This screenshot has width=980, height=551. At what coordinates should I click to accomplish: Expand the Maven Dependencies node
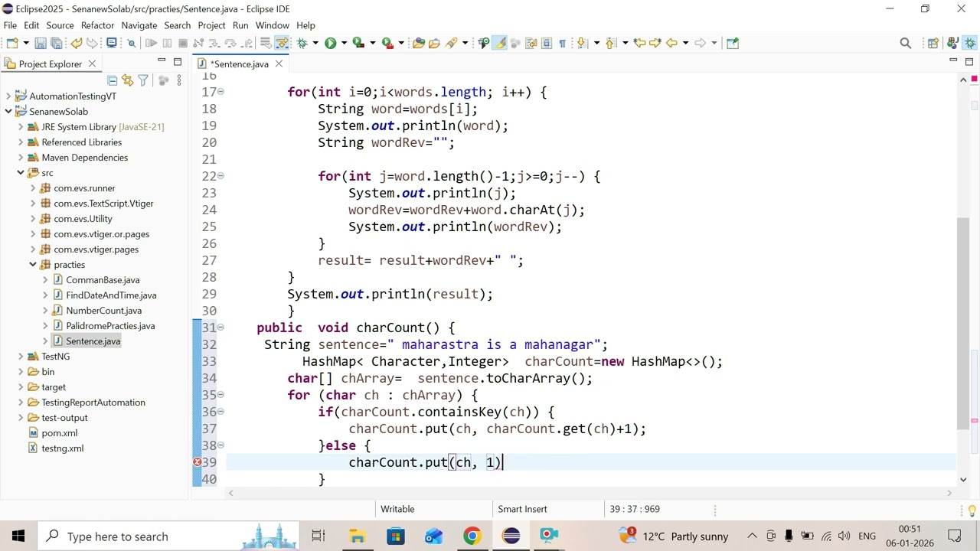coord(21,158)
